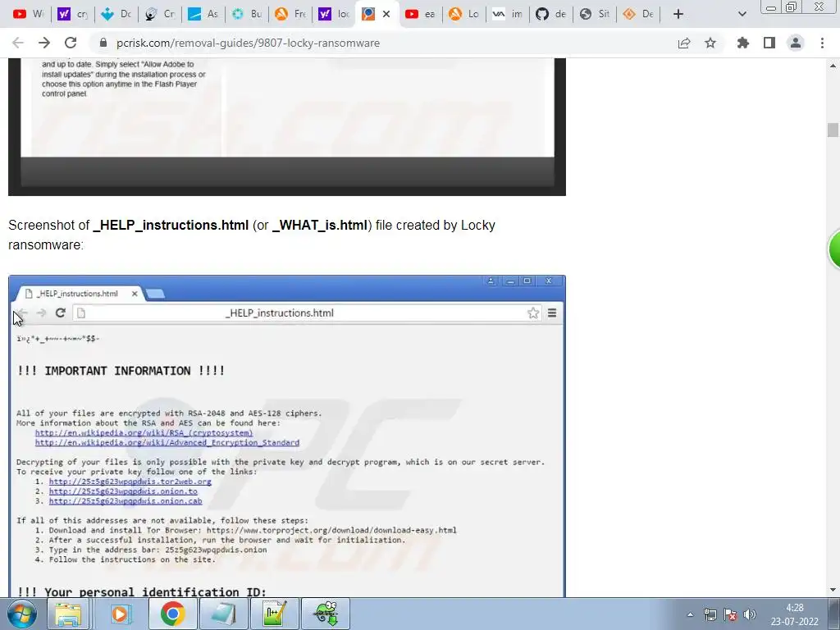Open the Chrome extensions puzzle icon

743,43
